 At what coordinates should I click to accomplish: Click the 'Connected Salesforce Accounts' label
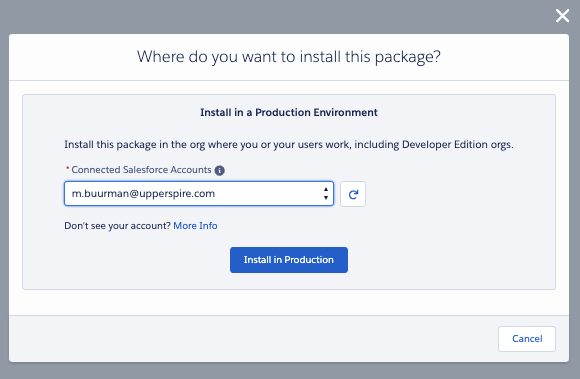pyautogui.click(x=141, y=170)
